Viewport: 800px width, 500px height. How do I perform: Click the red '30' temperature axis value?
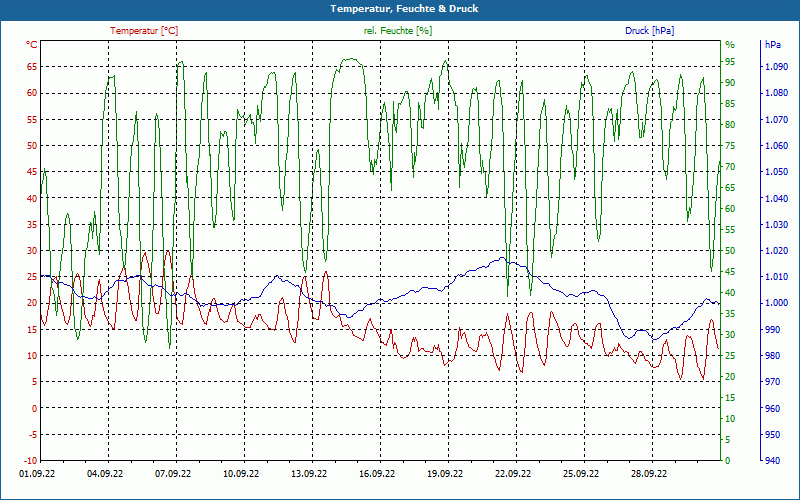pos(32,251)
